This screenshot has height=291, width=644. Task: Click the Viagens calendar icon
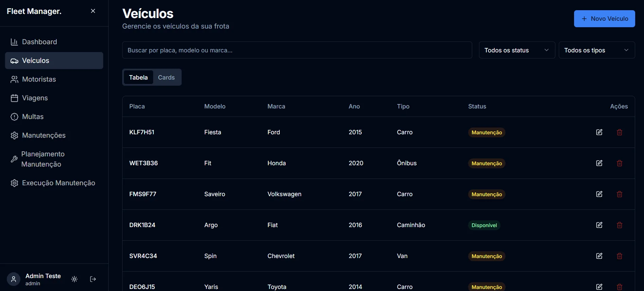click(14, 98)
